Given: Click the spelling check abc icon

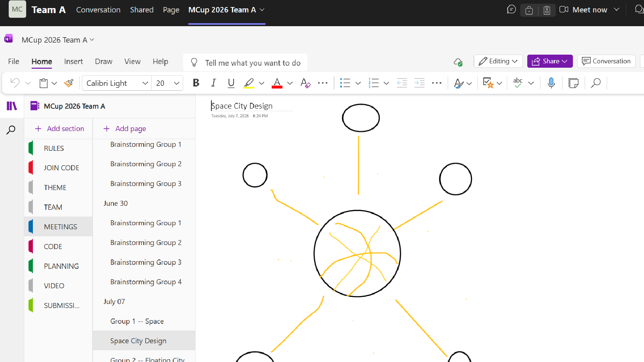Looking at the screenshot, I should [x=518, y=83].
